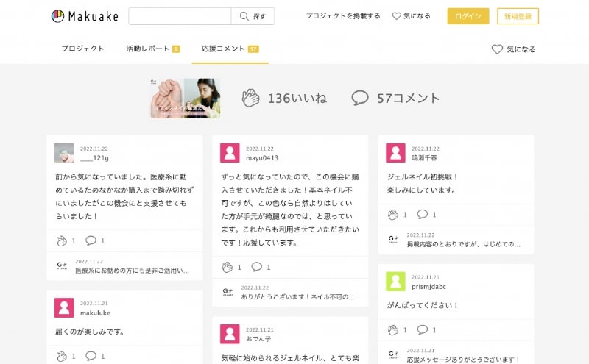Click the 新規登録 button
This screenshot has width=589, height=364.
point(518,16)
